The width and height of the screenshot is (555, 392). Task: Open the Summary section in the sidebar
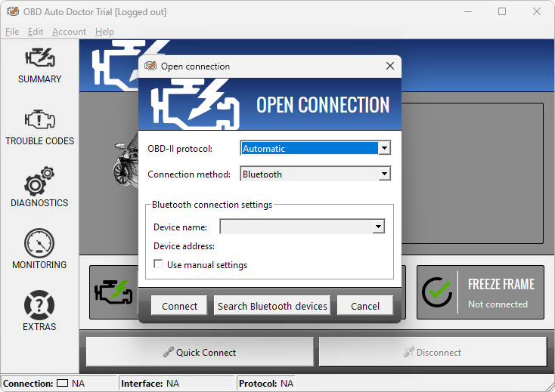click(x=39, y=66)
